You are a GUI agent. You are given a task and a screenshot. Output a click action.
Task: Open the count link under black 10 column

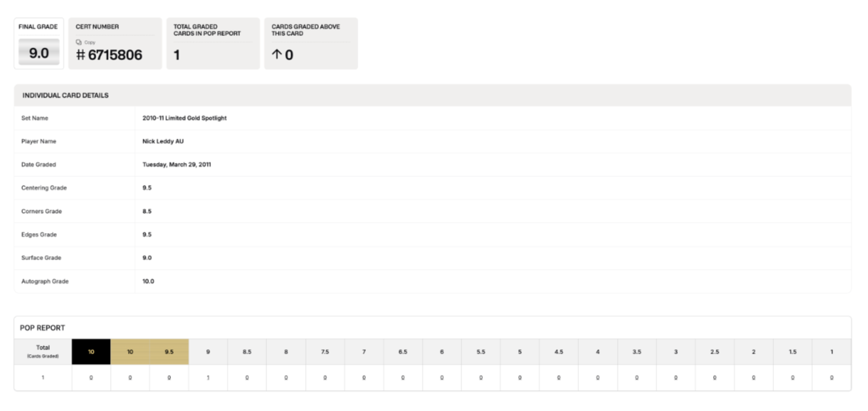91,378
